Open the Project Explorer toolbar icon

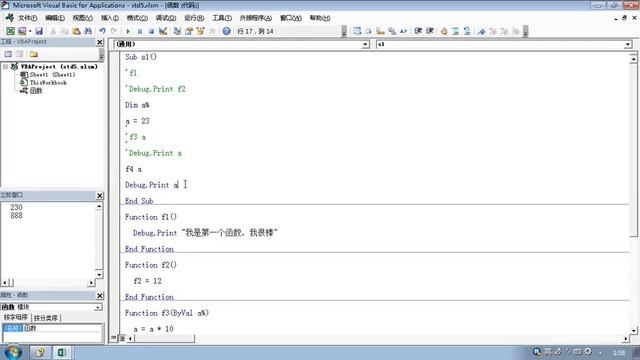tap(177, 31)
